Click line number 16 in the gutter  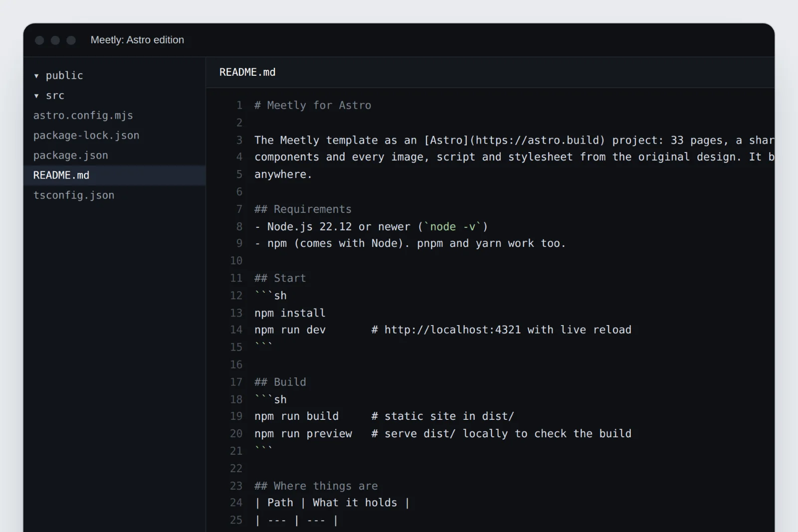click(x=236, y=364)
